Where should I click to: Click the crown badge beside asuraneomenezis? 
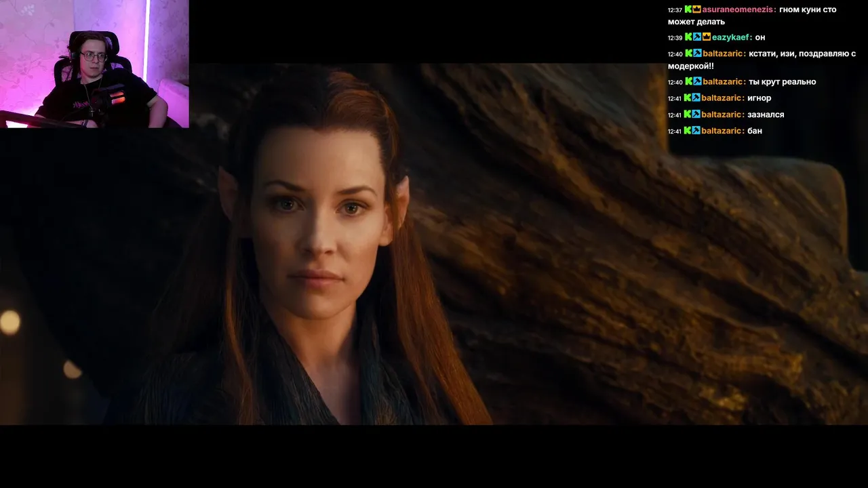point(697,9)
